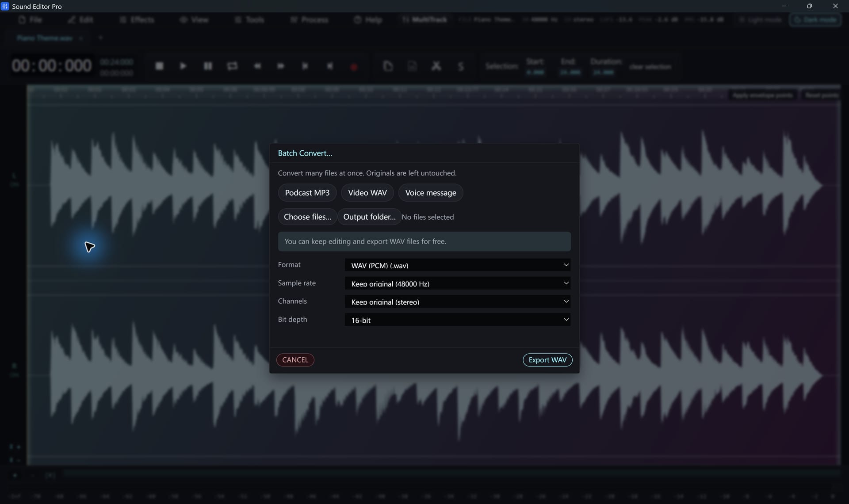Click Apply envelope points button
Screen dimensions: 849x504
pos(762,95)
